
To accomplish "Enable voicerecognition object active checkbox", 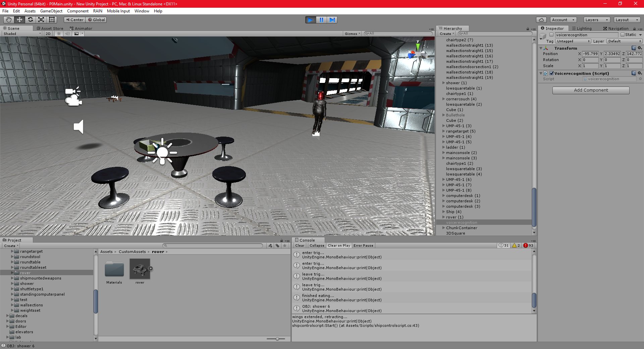I will (551, 35).
